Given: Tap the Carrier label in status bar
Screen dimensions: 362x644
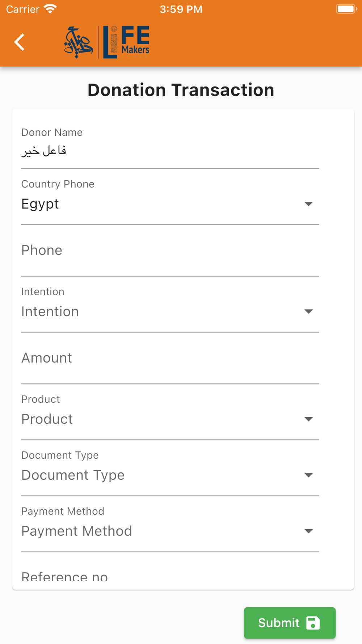Looking at the screenshot, I should [23, 9].
